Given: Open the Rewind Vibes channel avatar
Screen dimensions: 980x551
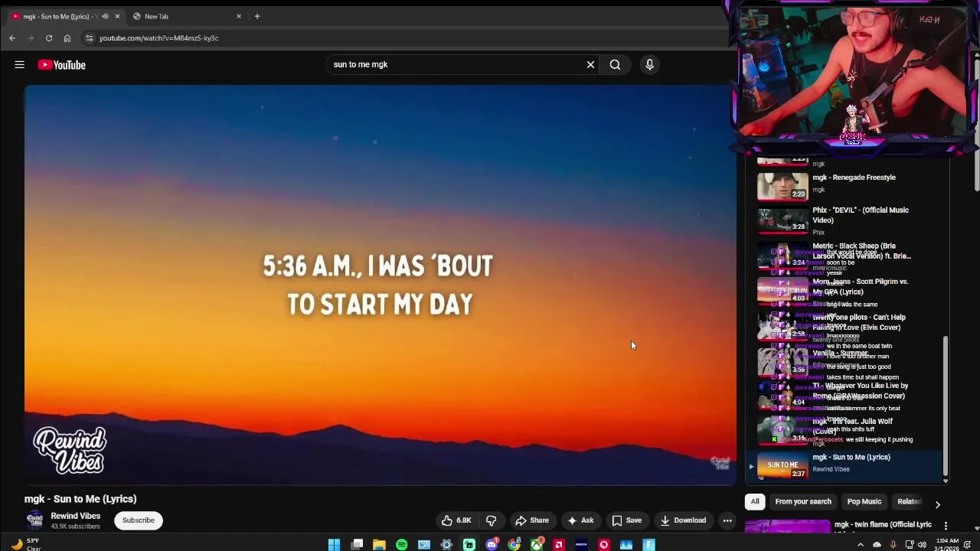Looking at the screenshot, I should click(34, 520).
